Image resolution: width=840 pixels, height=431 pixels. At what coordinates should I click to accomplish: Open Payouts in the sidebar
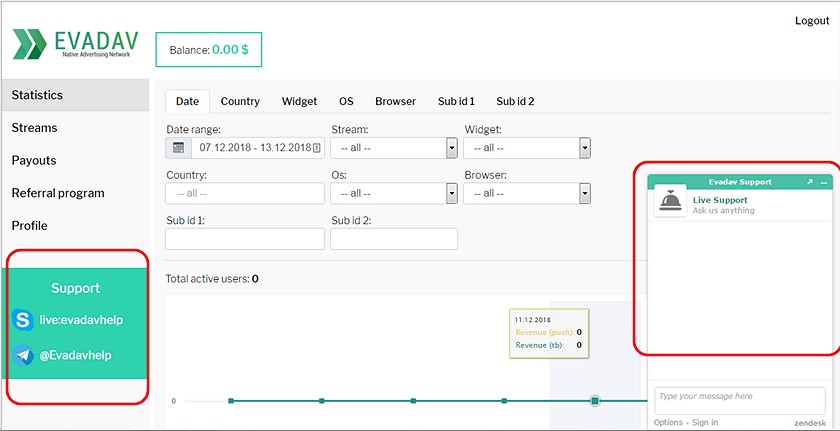(x=75, y=161)
